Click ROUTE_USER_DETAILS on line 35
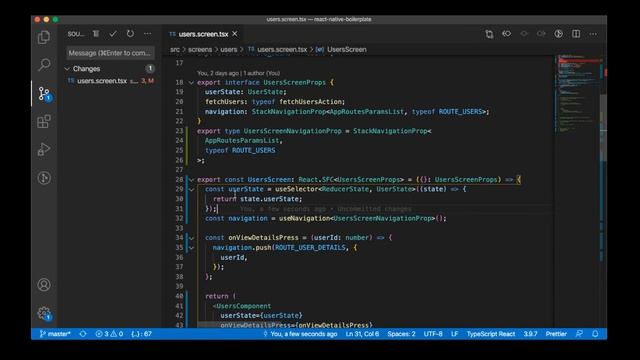The image size is (640, 360). [310, 248]
